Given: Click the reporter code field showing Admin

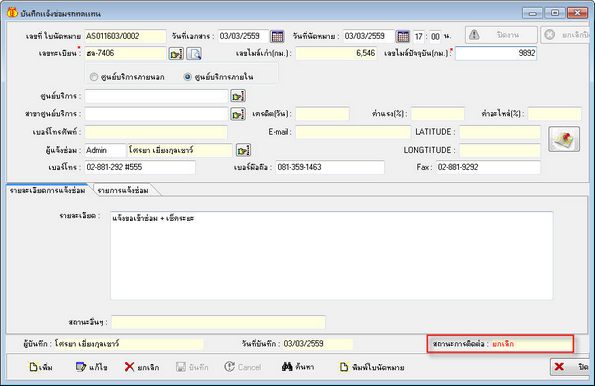Looking at the screenshot, I should [x=105, y=150].
